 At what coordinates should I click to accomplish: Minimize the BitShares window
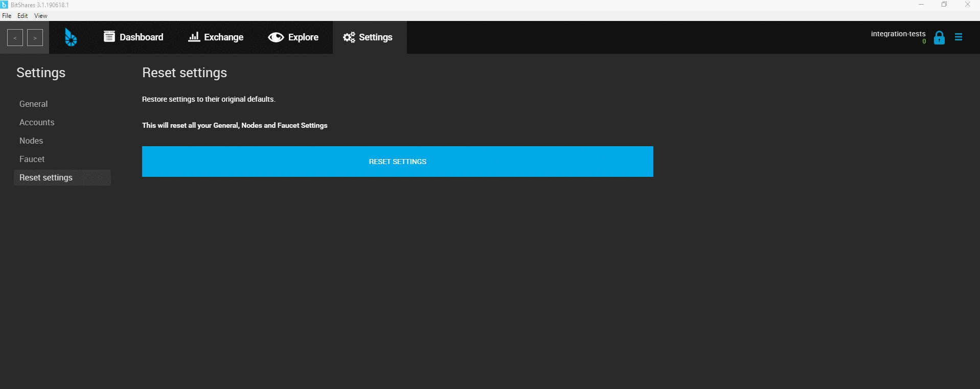click(x=921, y=5)
